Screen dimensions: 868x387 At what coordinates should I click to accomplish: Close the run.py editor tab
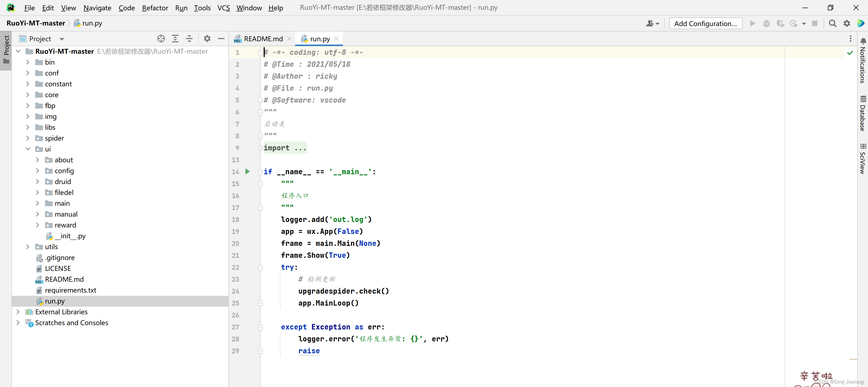(336, 39)
